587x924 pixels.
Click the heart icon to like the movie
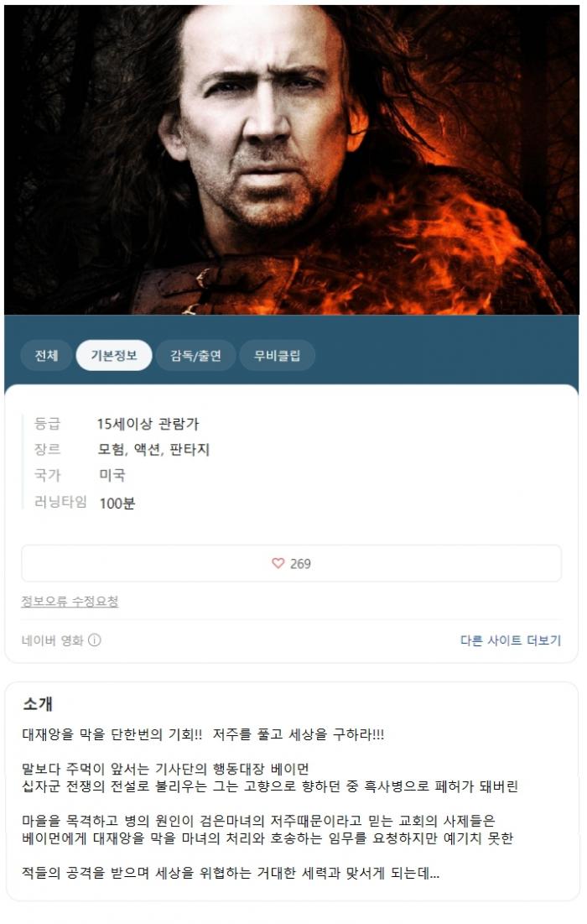(278, 563)
